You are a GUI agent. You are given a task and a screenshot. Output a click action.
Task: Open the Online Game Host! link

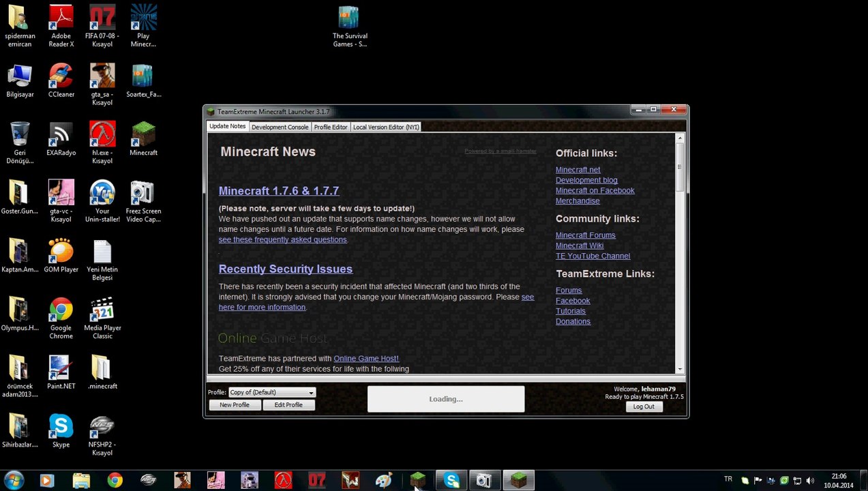coord(366,359)
